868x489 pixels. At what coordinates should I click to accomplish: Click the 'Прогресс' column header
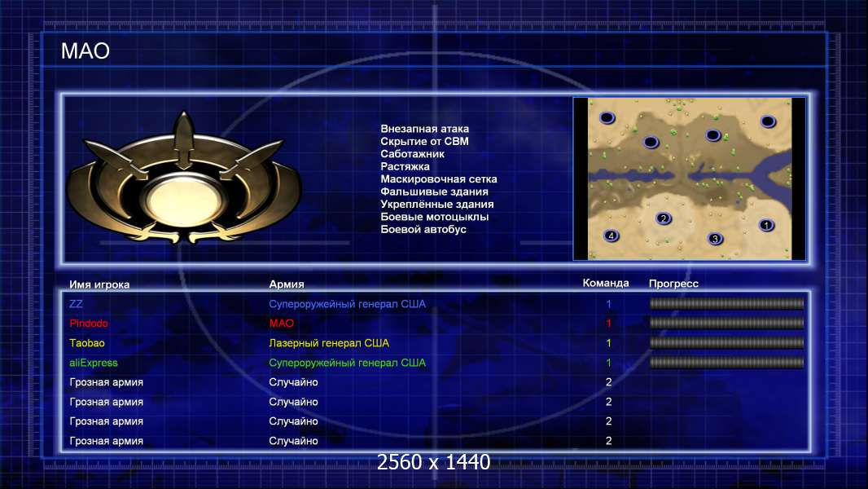pyautogui.click(x=673, y=284)
